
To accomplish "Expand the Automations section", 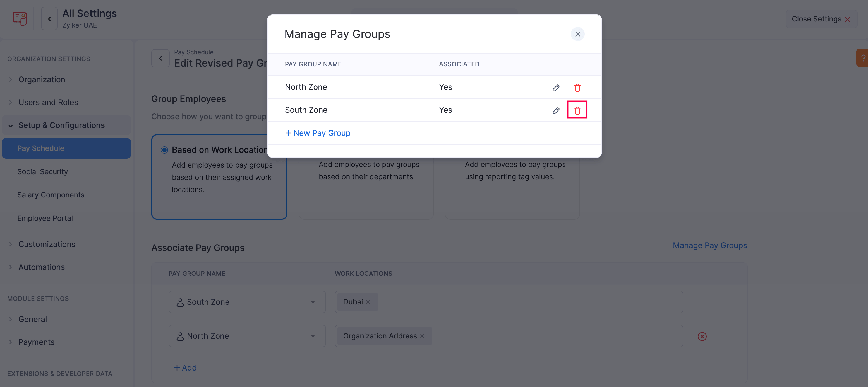I will pyautogui.click(x=42, y=267).
